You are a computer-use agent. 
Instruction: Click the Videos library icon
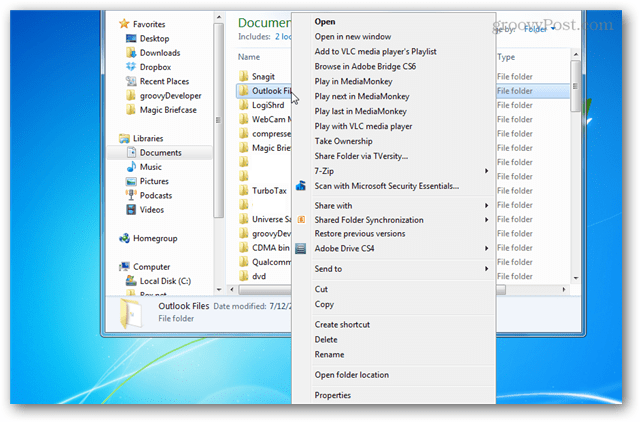click(x=131, y=210)
